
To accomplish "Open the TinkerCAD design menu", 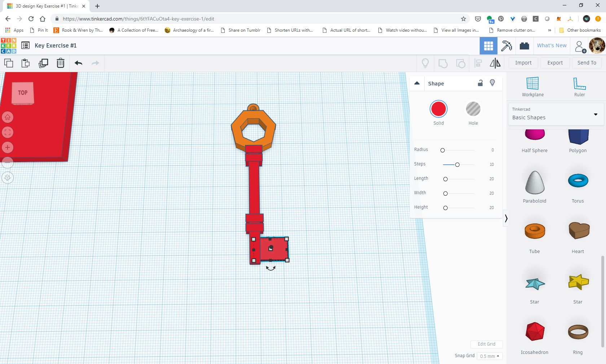I will (x=25, y=45).
